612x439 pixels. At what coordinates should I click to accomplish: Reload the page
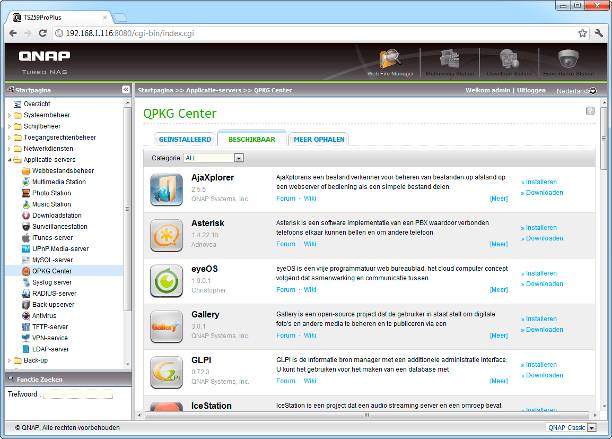(x=43, y=33)
